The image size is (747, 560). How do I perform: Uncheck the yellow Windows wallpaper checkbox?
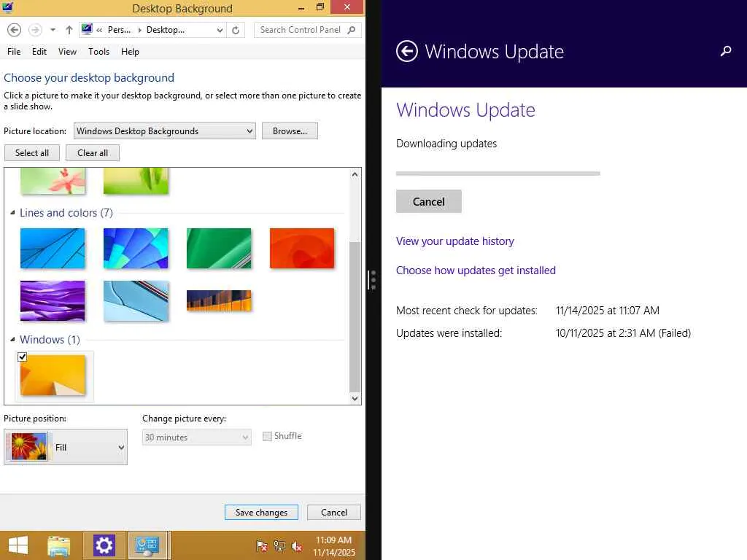(x=22, y=357)
